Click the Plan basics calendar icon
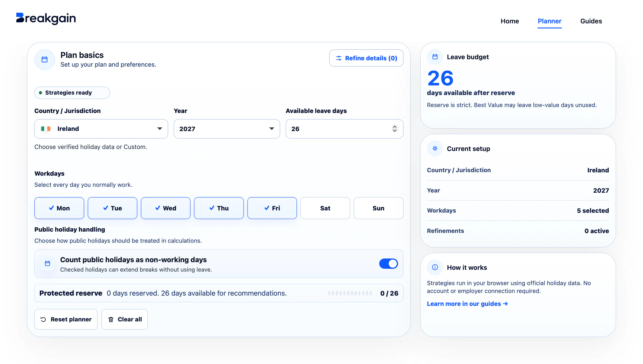Screen dimensions: 643x364 45,59
